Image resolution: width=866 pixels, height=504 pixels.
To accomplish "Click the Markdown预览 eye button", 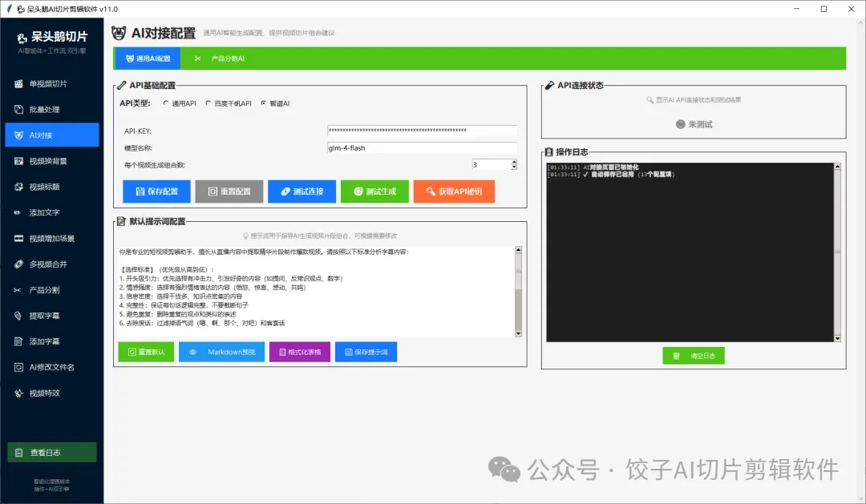I will (x=221, y=353).
